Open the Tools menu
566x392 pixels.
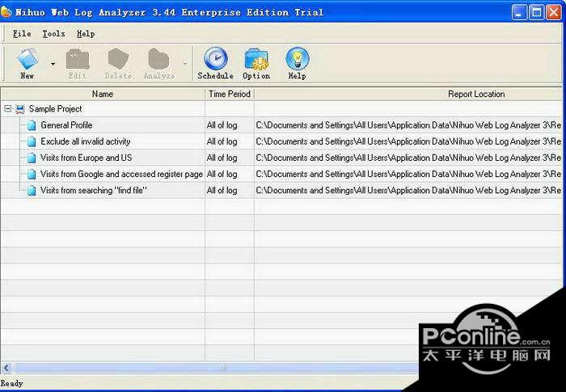(x=53, y=34)
